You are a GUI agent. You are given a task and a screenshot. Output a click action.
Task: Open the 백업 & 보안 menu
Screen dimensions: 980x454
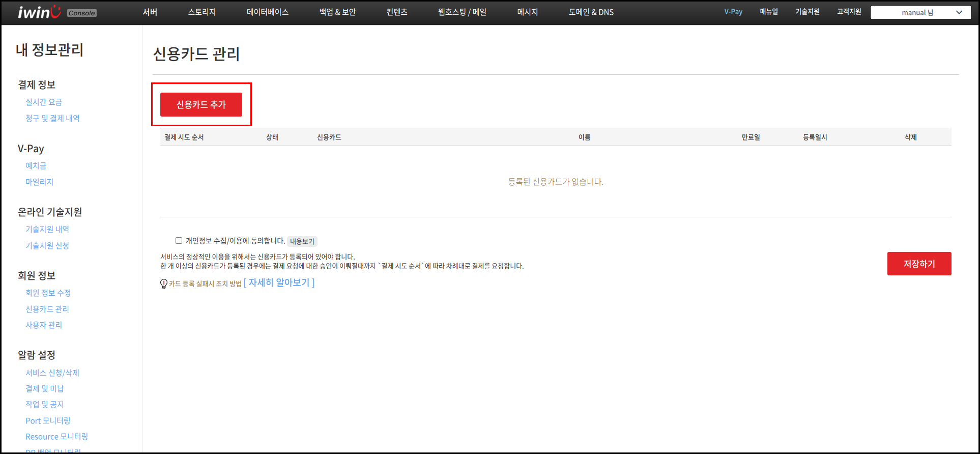click(x=337, y=12)
